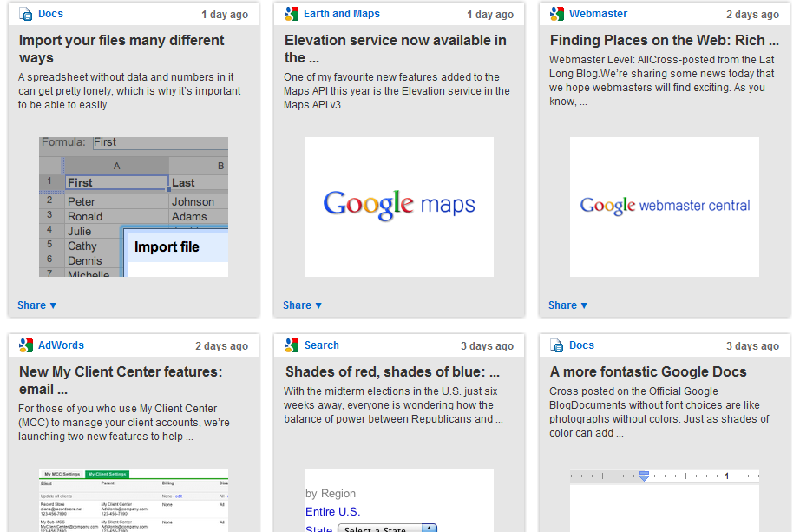Viewport: 800px width, 532px height.
Task: Click the 'For those of you who use' summary
Action: (x=124, y=423)
